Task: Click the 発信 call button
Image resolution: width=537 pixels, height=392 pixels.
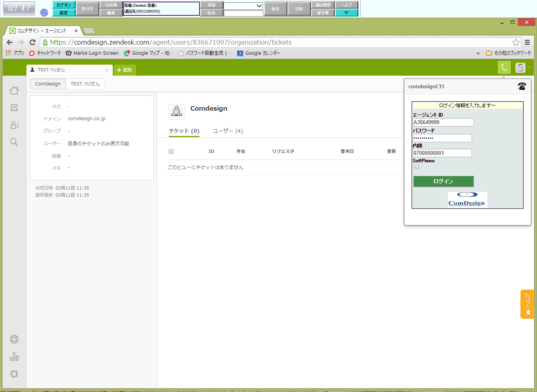Action: [x=275, y=9]
